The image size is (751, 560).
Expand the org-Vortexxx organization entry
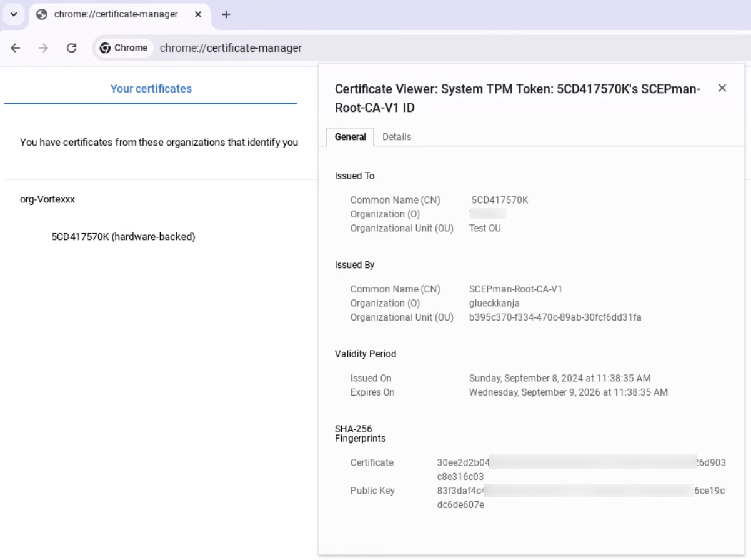(47, 199)
